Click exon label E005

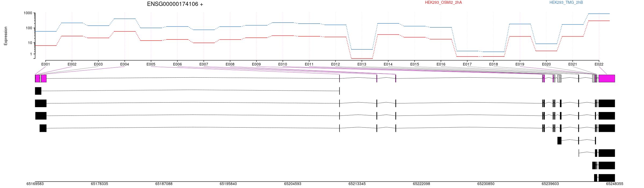(x=151, y=64)
